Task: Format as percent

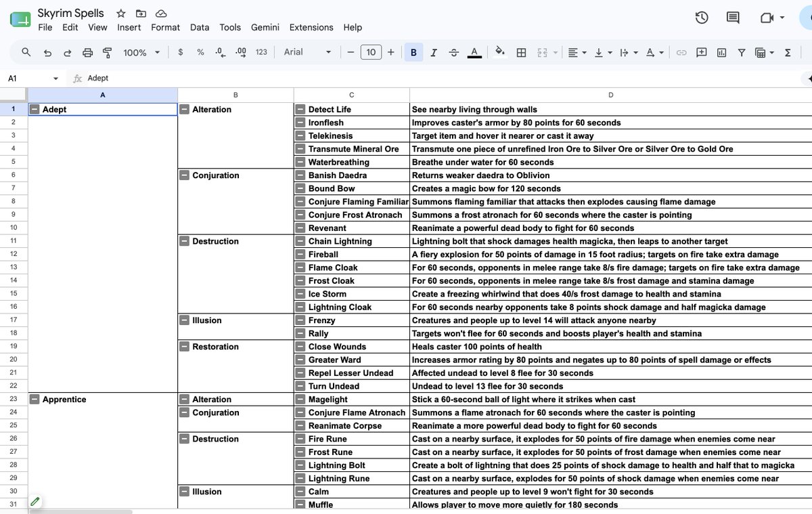Action: (x=200, y=52)
